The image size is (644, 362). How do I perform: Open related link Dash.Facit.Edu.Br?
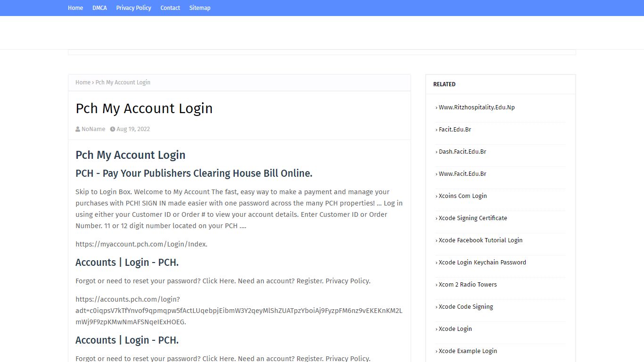point(462,152)
